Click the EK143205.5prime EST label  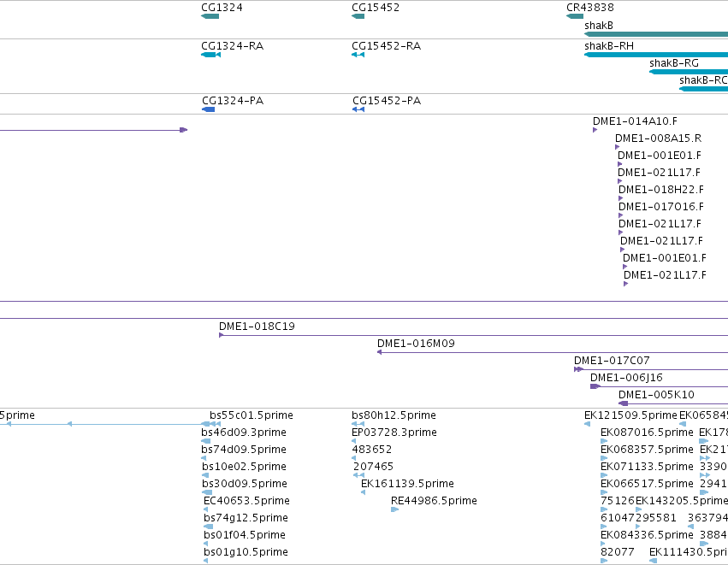(x=682, y=502)
